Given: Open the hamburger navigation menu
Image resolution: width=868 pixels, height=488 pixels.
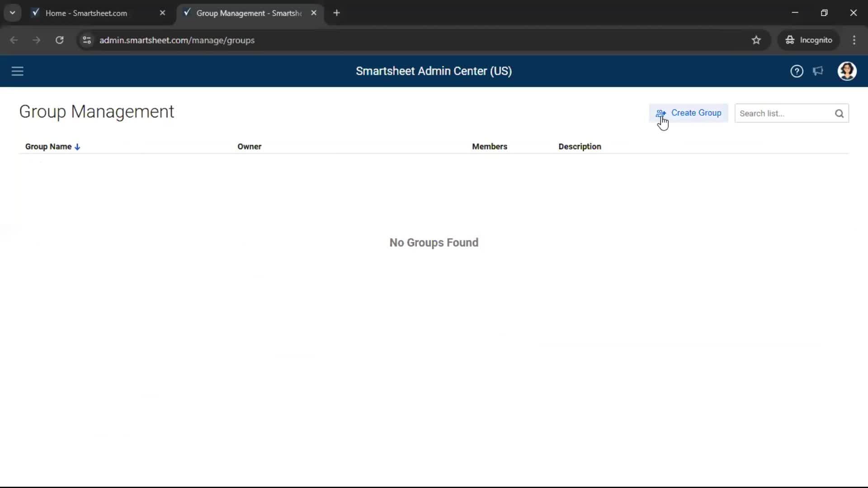Looking at the screenshot, I should [x=17, y=71].
